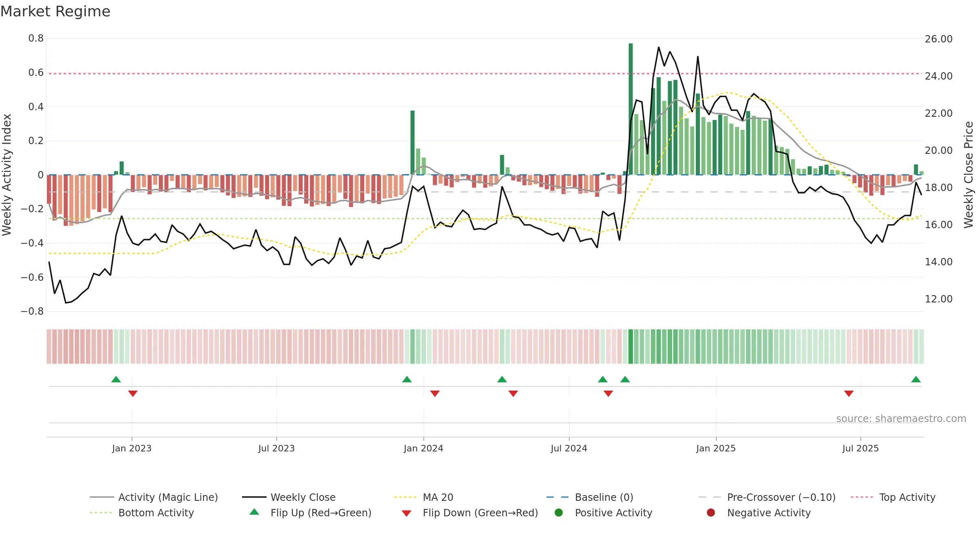Toggle the Activity (Magic Line) legend entry
Image resolution: width=980 pixels, height=551 pixels.
point(154,497)
